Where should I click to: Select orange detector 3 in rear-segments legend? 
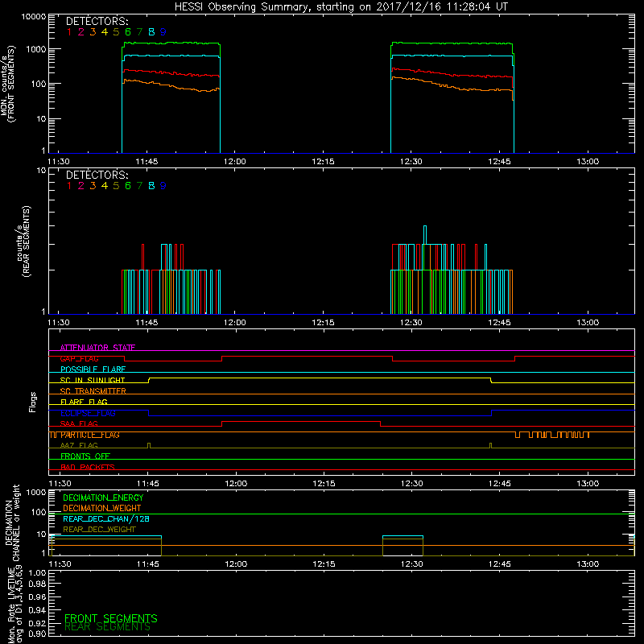click(93, 186)
